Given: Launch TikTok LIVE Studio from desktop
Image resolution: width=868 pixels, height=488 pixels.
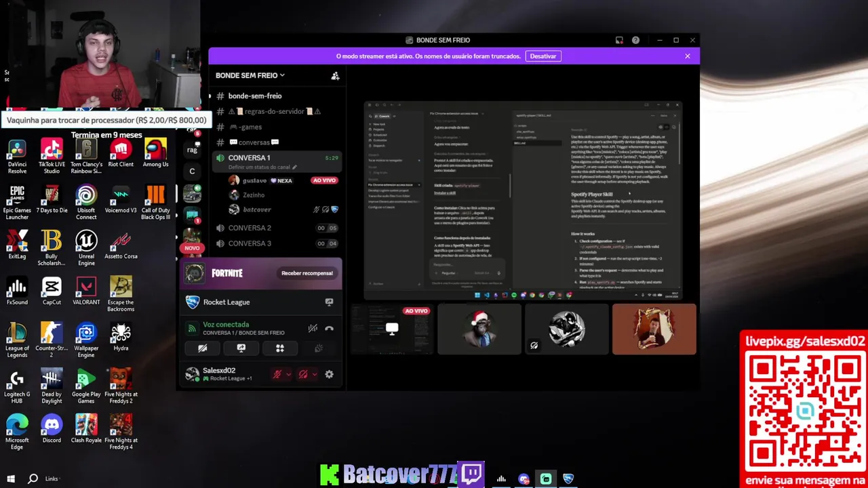Looking at the screenshot, I should click(x=52, y=157).
